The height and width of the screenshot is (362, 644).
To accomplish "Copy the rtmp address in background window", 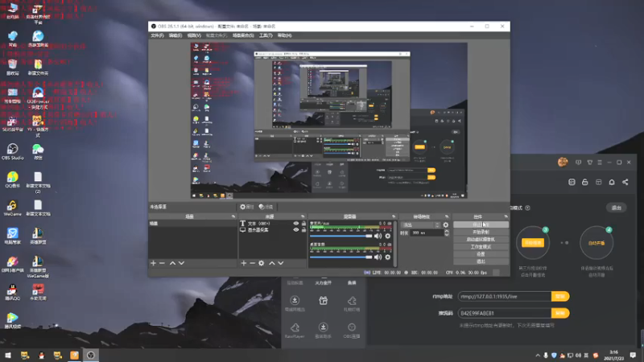I will (x=560, y=296).
